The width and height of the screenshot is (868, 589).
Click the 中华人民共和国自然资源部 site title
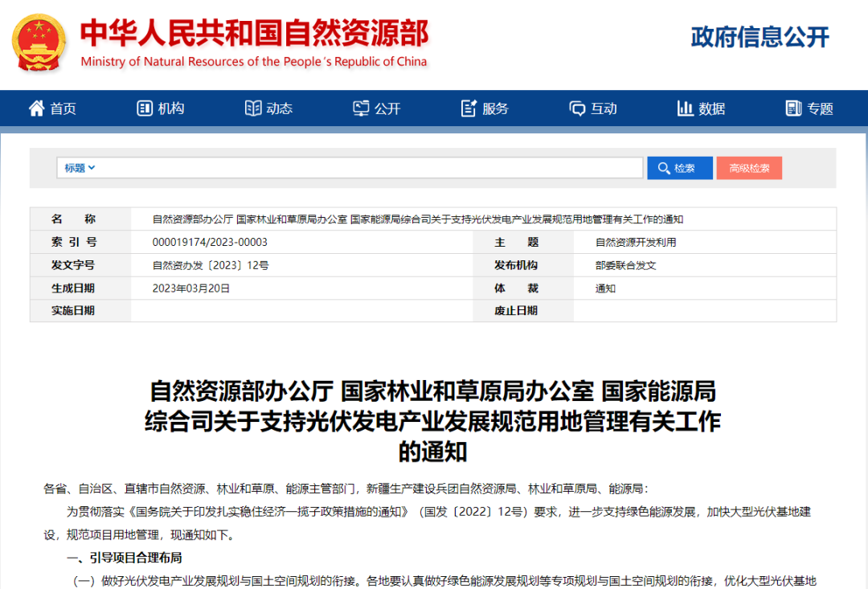tap(255, 33)
